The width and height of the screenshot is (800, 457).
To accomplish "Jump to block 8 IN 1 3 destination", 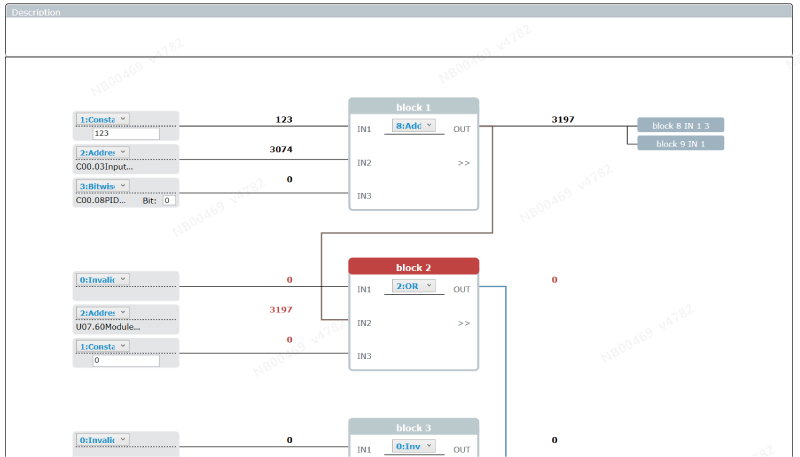I will [680, 125].
